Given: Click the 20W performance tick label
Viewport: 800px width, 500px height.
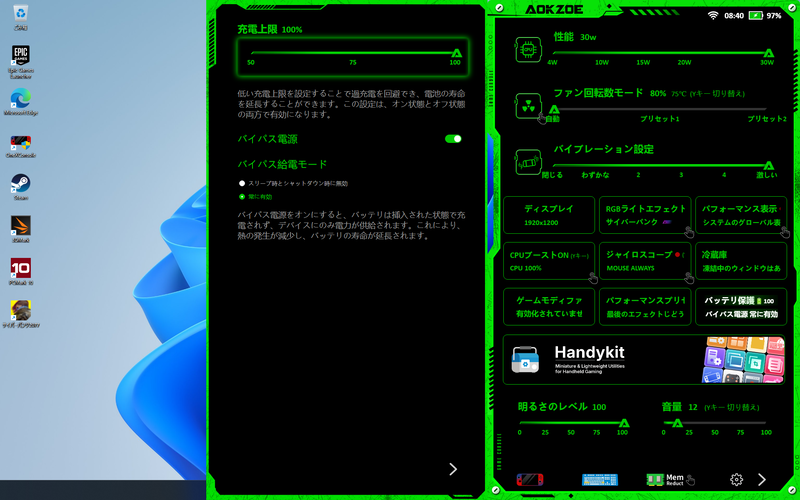Looking at the screenshot, I should pyautogui.click(x=684, y=63).
